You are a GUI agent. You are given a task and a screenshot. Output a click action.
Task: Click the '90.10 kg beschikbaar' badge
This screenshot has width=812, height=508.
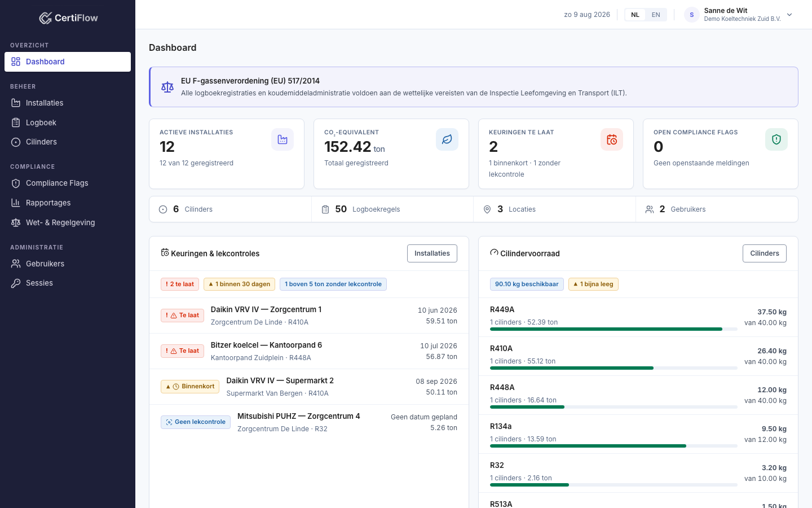click(x=527, y=284)
